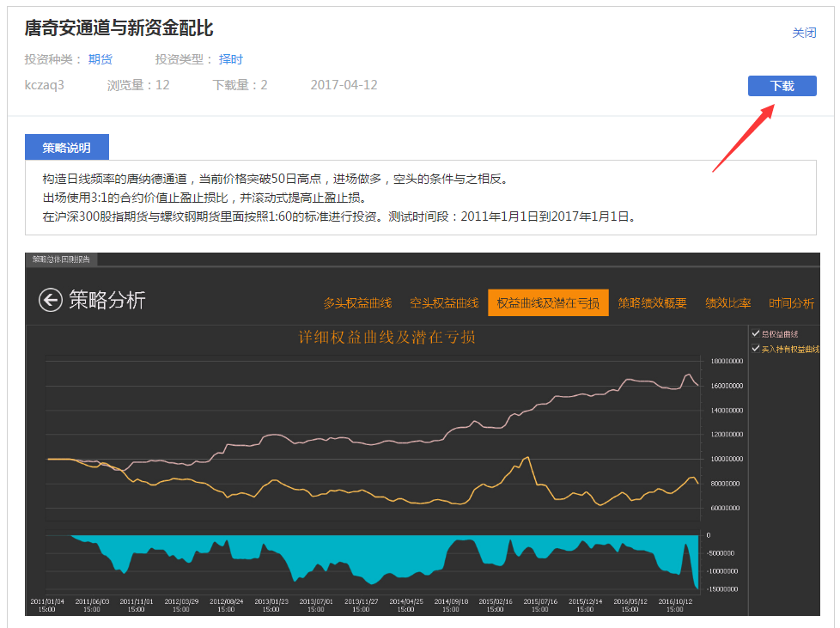Show the 绩效比率 tab
The height and width of the screenshot is (628, 840).
point(728,302)
